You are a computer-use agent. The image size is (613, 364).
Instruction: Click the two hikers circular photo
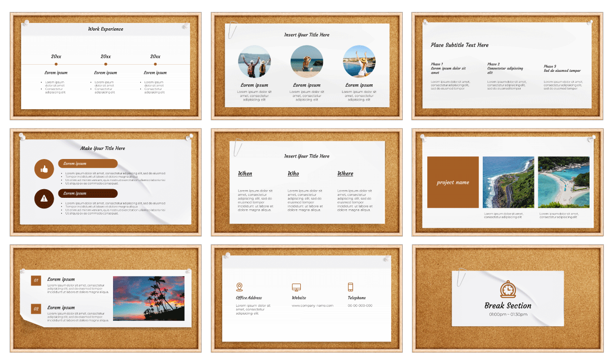(x=254, y=62)
